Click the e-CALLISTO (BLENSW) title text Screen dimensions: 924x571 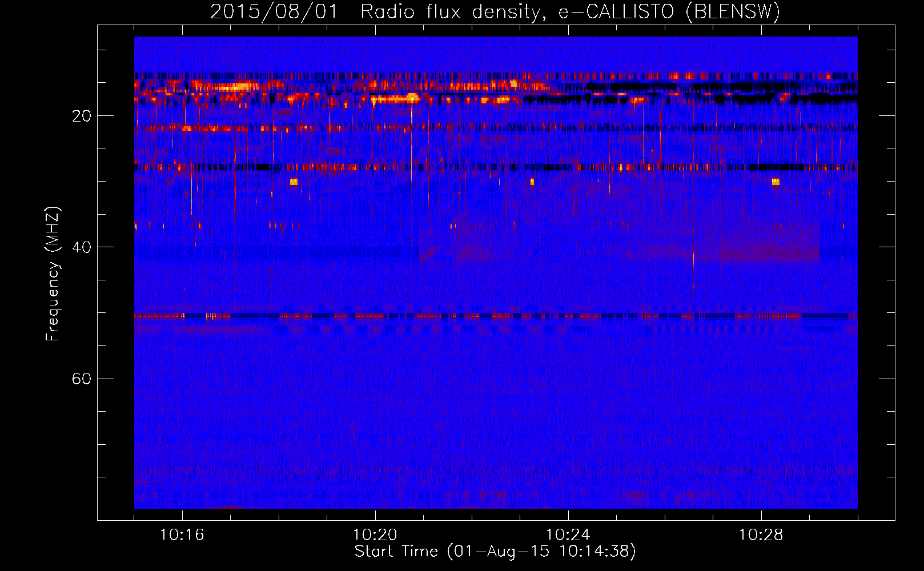[669, 12]
